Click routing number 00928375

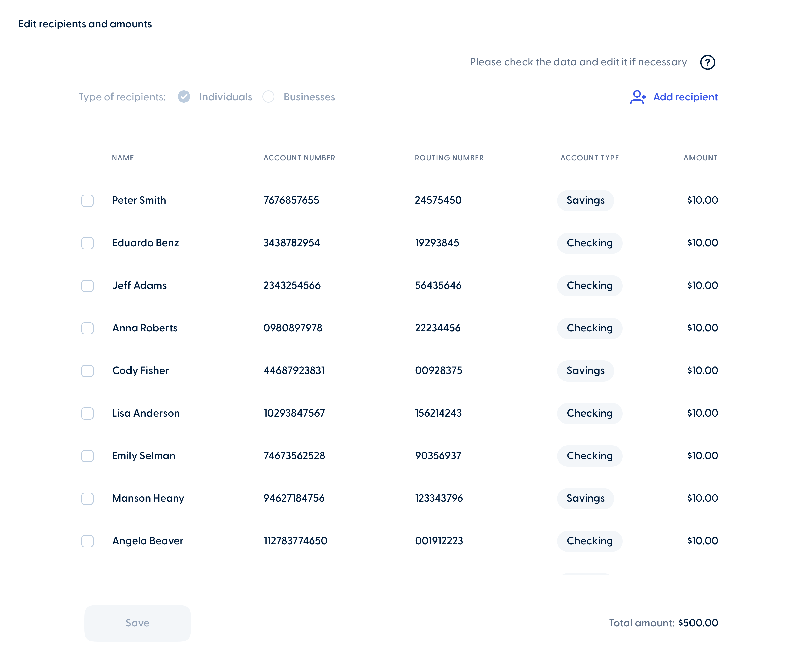click(x=439, y=371)
